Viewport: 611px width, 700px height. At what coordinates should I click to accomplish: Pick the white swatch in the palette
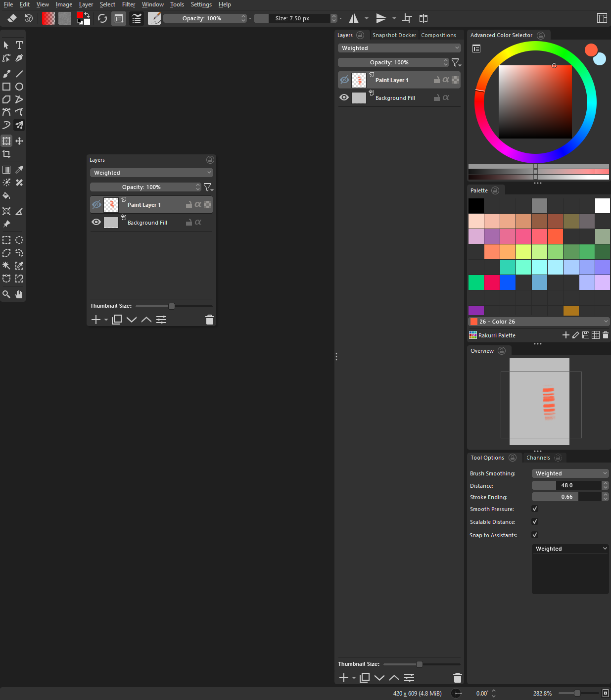[x=602, y=205]
